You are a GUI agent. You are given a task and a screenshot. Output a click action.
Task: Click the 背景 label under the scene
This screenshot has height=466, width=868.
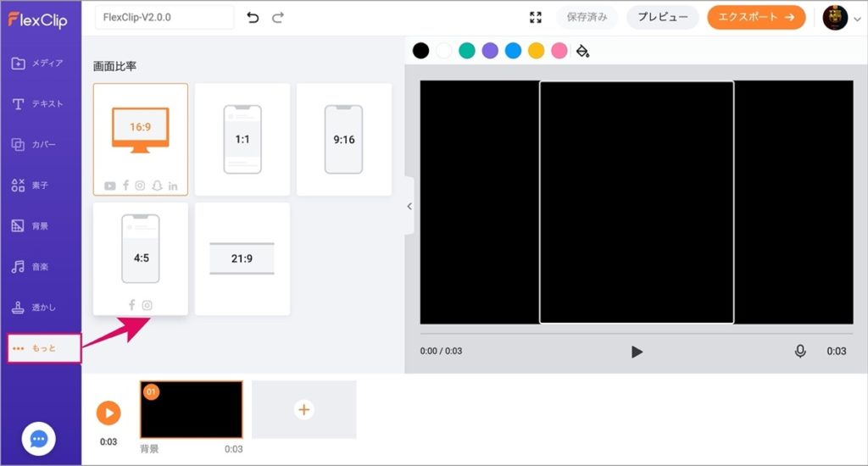149,449
